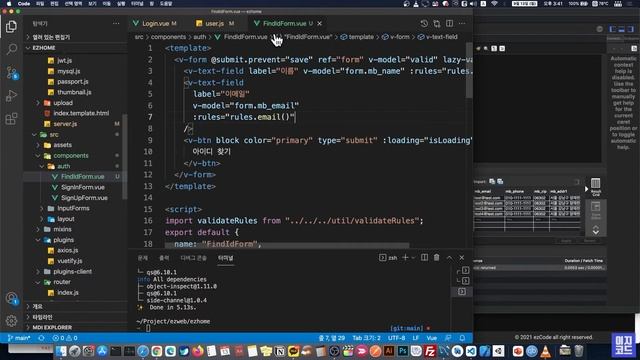Click the Tab size indicator in the status bar
The height and width of the screenshot is (360, 640).
pyautogui.click(x=366, y=338)
